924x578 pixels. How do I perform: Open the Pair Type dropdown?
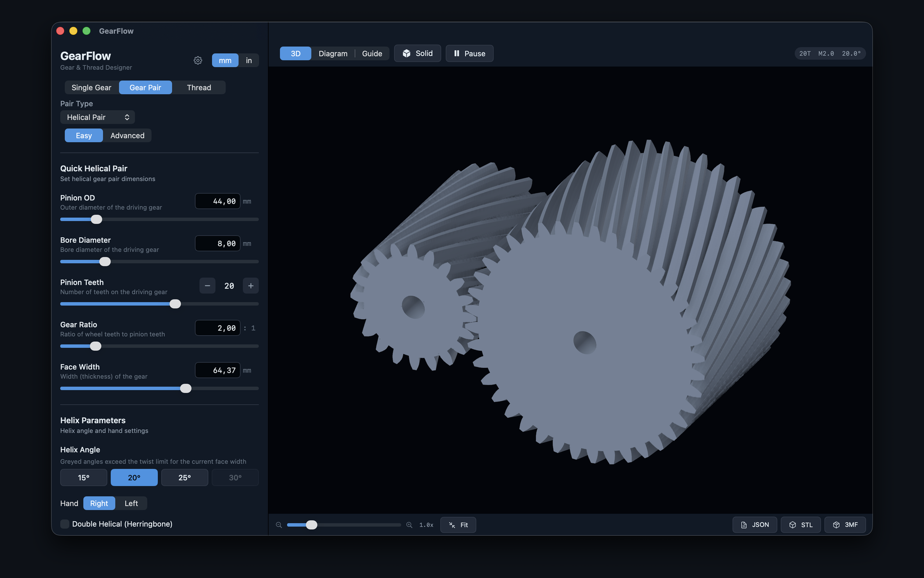click(x=97, y=117)
